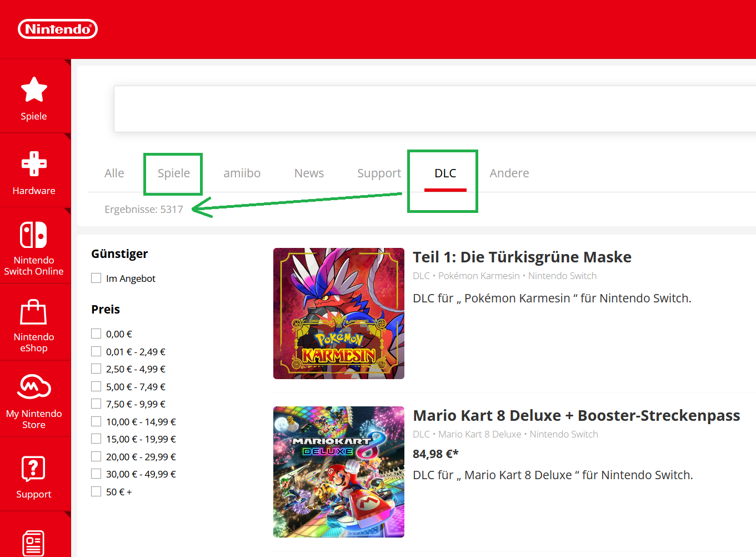The height and width of the screenshot is (557, 756).
Task: Open Teil 1: Die Türkisgrüne Maske title
Action: pos(522,257)
